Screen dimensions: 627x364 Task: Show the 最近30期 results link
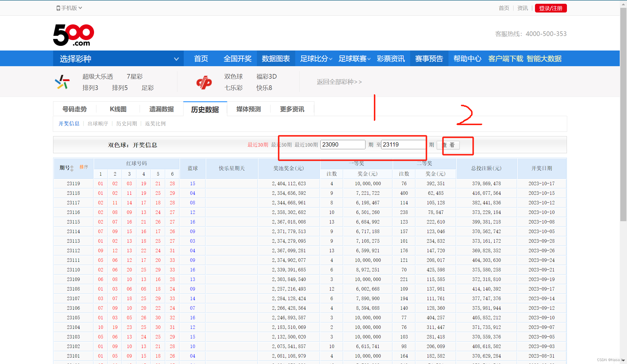point(257,145)
